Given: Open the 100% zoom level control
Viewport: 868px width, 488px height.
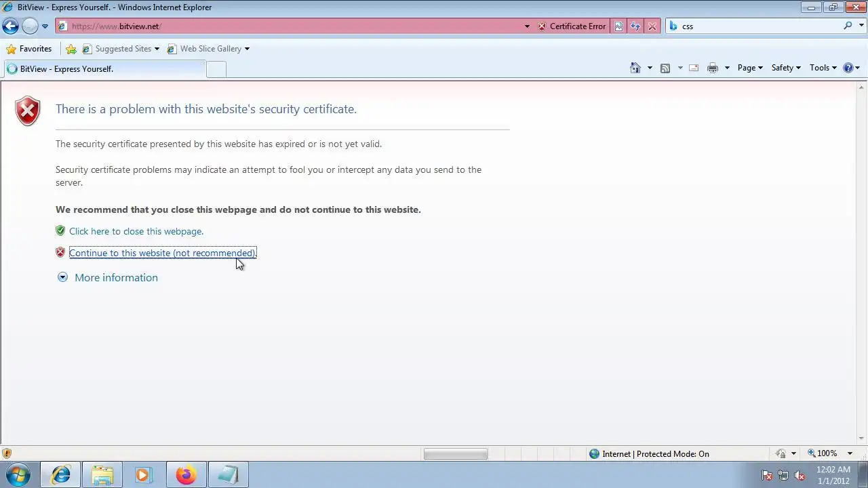Looking at the screenshot, I should pyautogui.click(x=830, y=453).
